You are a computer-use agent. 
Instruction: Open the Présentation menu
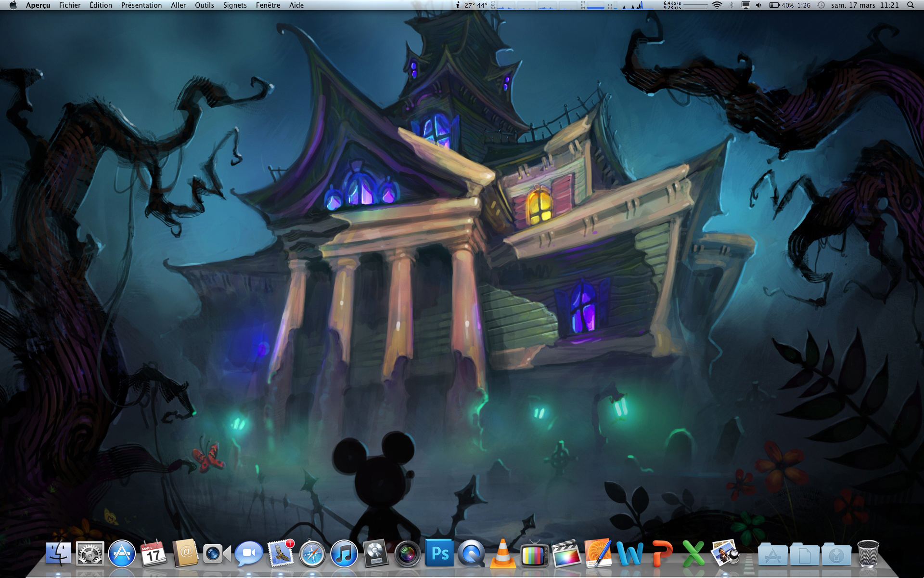click(x=141, y=5)
